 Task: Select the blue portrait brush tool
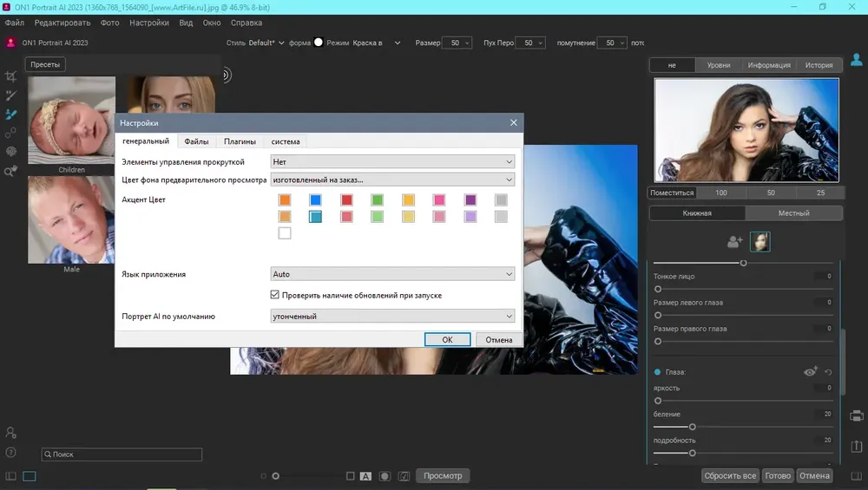pos(11,114)
